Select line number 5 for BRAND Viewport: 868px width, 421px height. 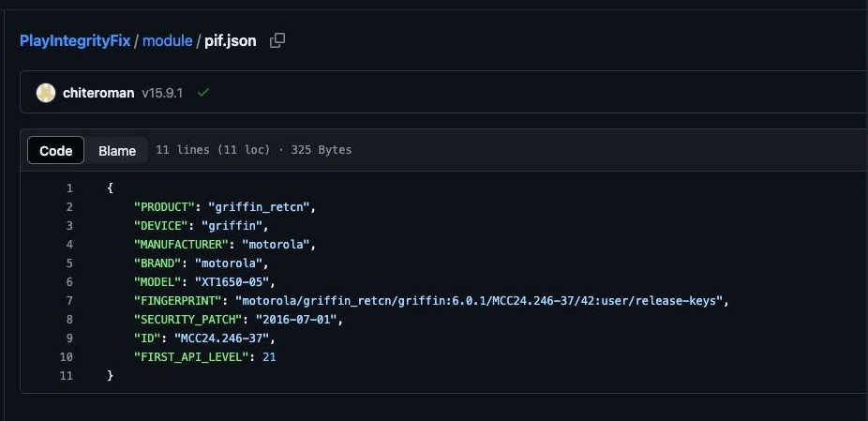pos(69,263)
